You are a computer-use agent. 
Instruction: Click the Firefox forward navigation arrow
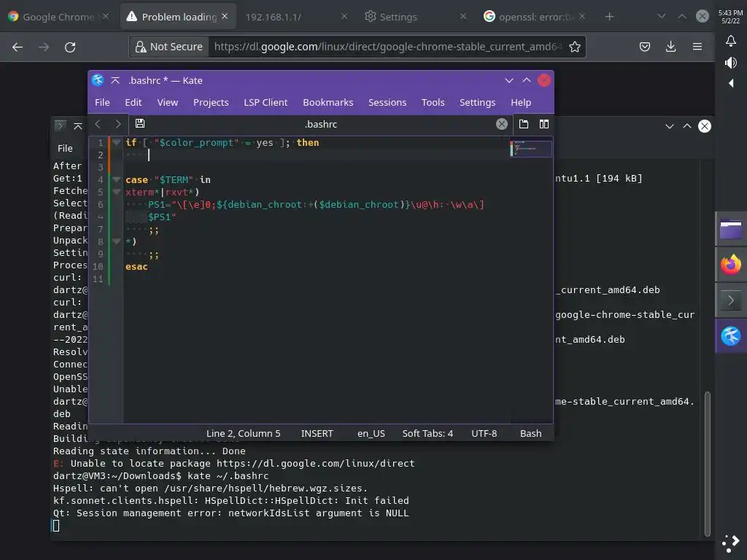coord(44,47)
